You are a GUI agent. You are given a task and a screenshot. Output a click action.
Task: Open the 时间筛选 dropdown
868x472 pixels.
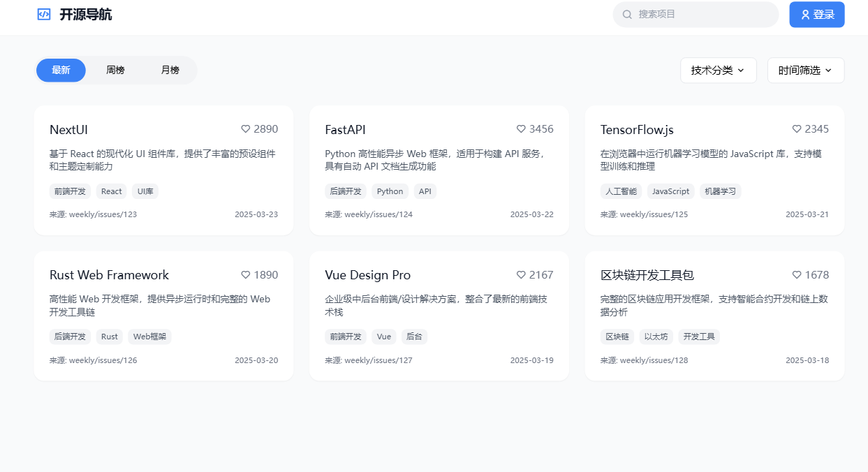[x=806, y=71]
